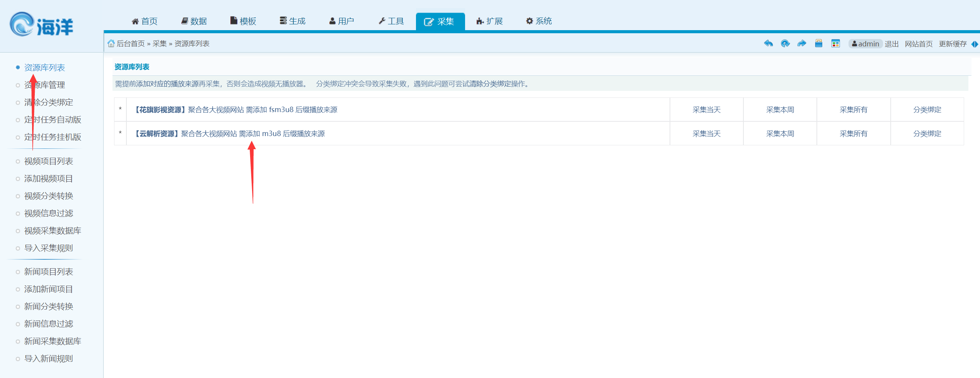Select 资源库管理 in the sidebar
The height and width of the screenshot is (378, 980).
coord(44,85)
